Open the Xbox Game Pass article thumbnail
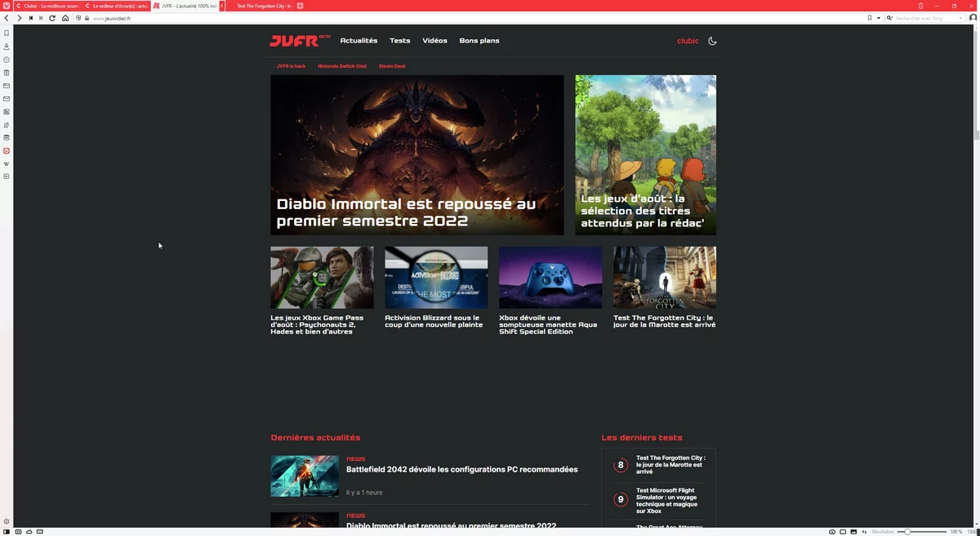 [322, 278]
